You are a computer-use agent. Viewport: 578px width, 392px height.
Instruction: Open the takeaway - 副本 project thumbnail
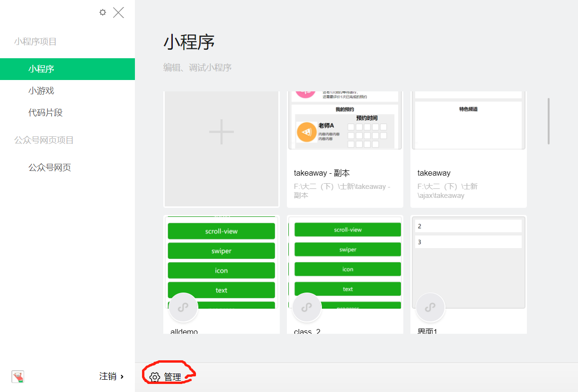[x=345, y=120]
